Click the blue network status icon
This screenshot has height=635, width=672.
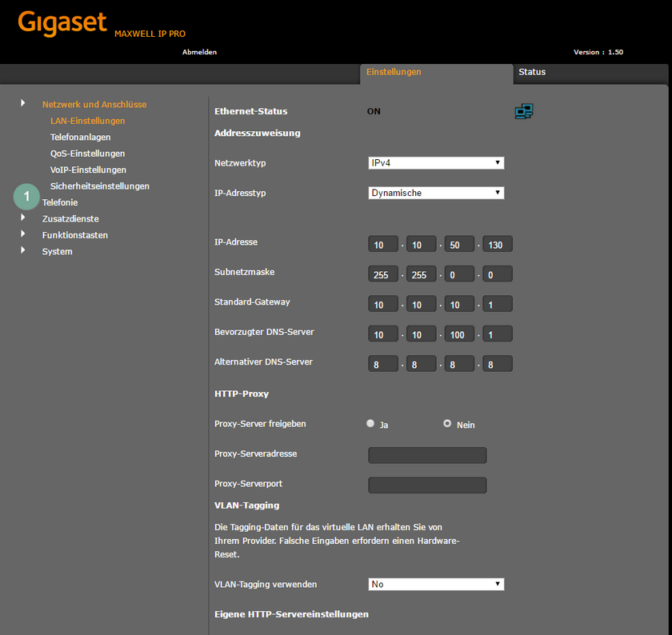[524, 111]
